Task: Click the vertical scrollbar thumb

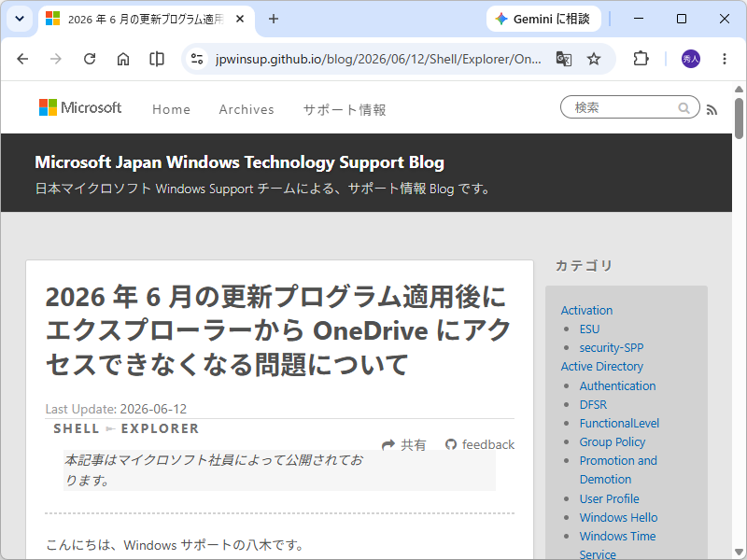Action: [x=739, y=119]
